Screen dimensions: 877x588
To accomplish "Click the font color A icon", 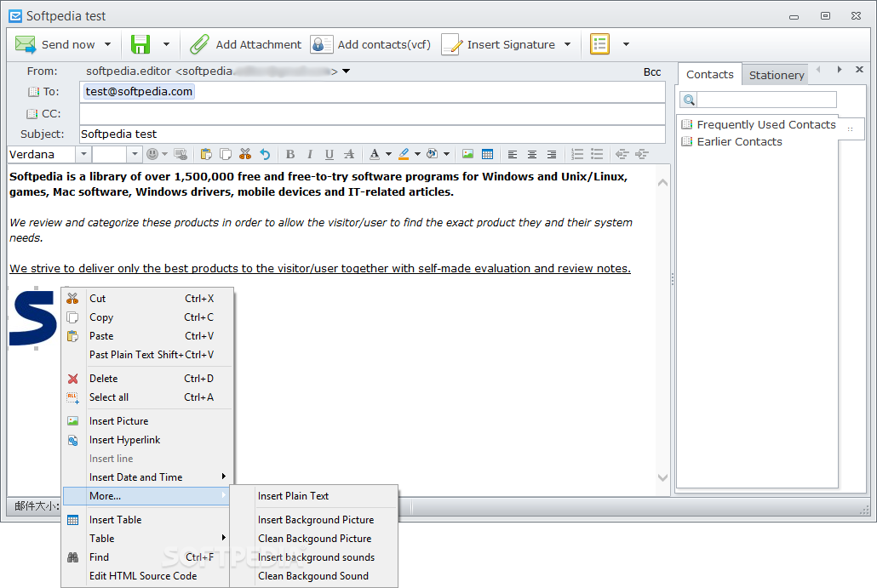I will point(374,154).
